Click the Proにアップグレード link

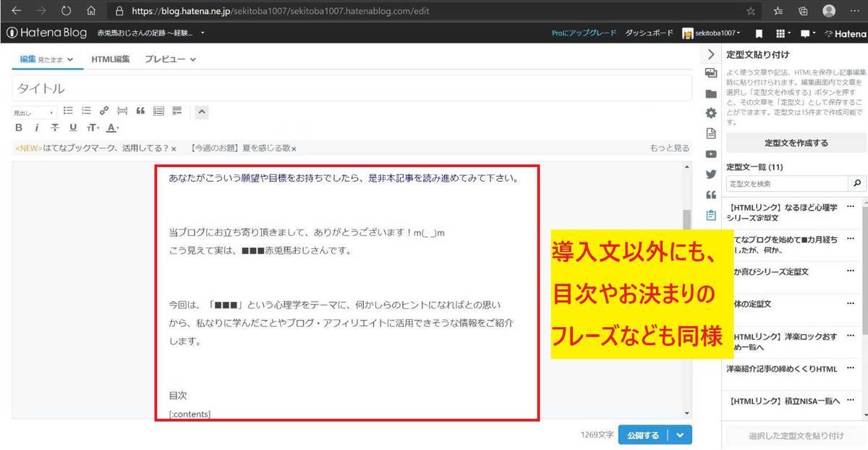(584, 33)
